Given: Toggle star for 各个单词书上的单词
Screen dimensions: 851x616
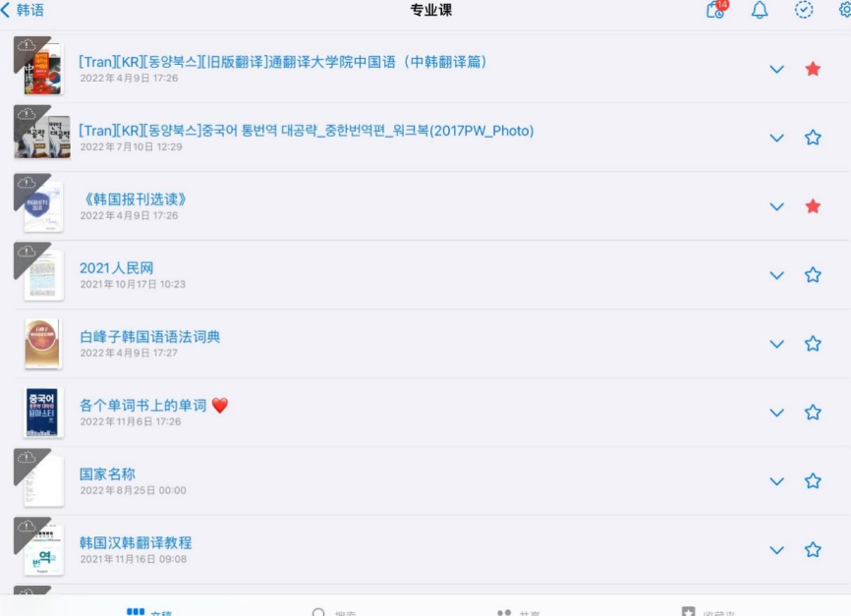Looking at the screenshot, I should [813, 413].
